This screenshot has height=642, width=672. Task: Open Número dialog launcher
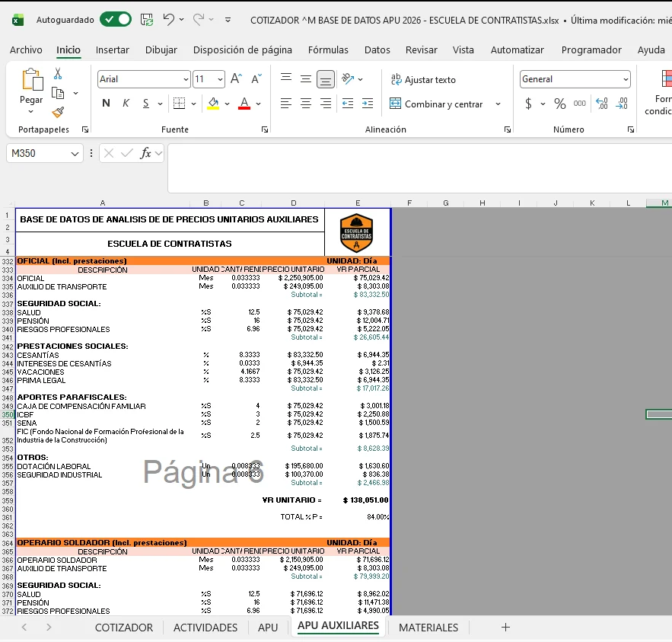(x=630, y=129)
